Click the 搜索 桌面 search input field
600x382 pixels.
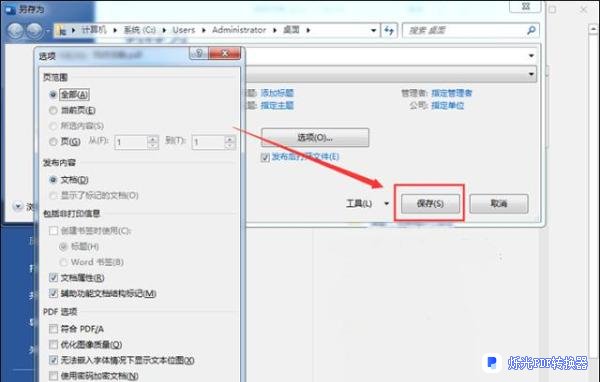coord(465,30)
